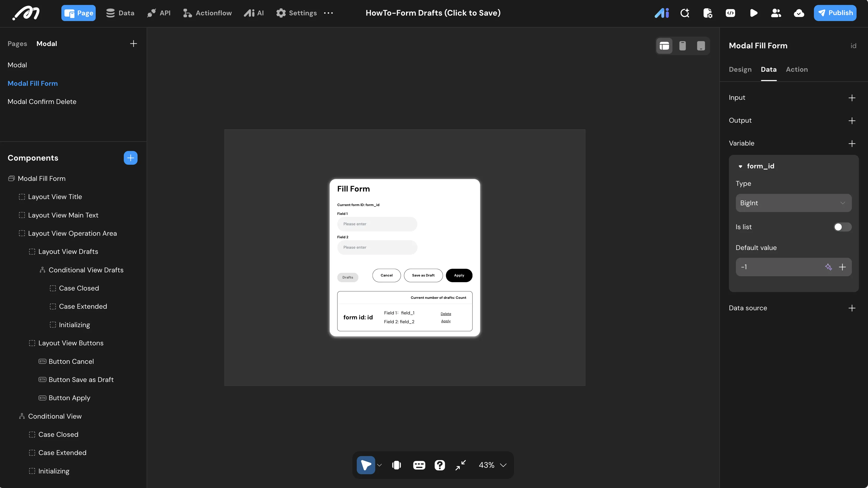Open the 43% zoom level dropdown
The width and height of the screenshot is (868, 488).
(492, 465)
